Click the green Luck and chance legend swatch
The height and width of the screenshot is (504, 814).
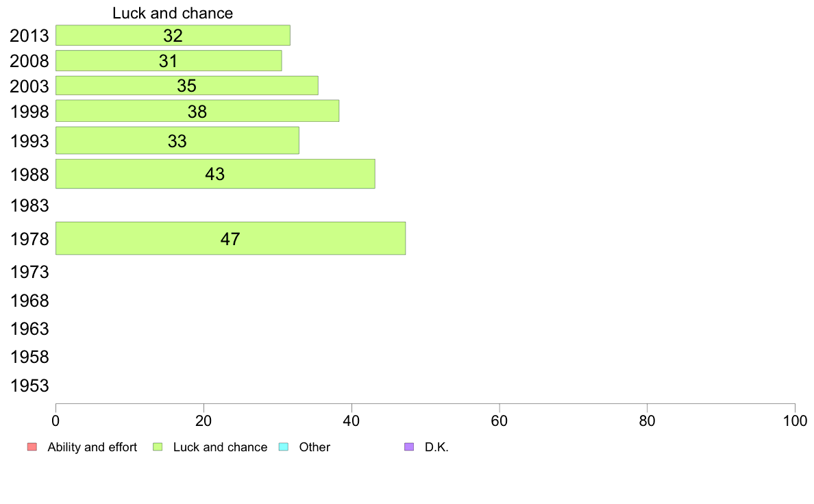pos(158,447)
